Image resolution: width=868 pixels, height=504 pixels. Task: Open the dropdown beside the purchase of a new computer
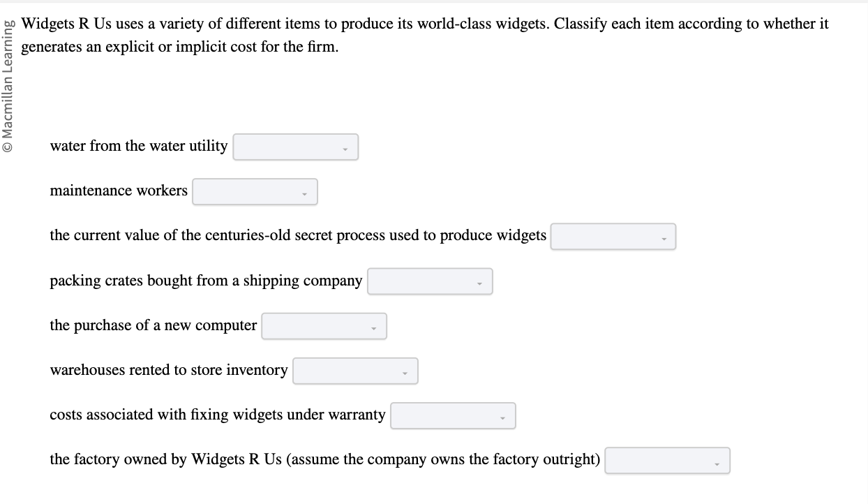pos(323,326)
